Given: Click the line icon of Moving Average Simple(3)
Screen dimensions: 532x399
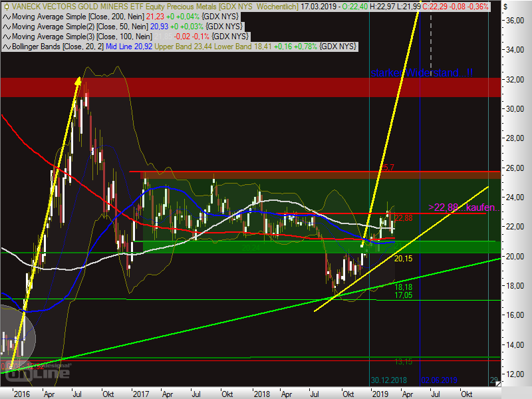Looking at the screenshot, I should click(7, 37).
